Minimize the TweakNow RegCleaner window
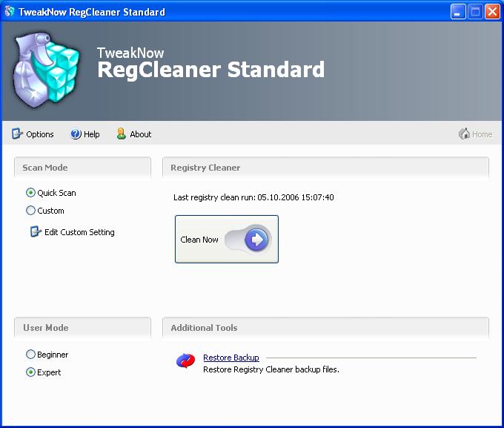This screenshot has width=504, height=428. pyautogui.click(x=458, y=12)
